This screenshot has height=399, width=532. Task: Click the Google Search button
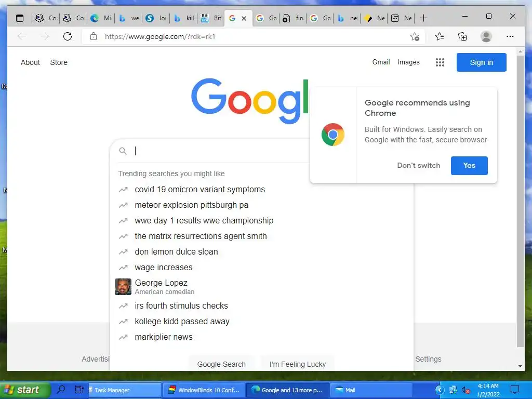(x=221, y=364)
